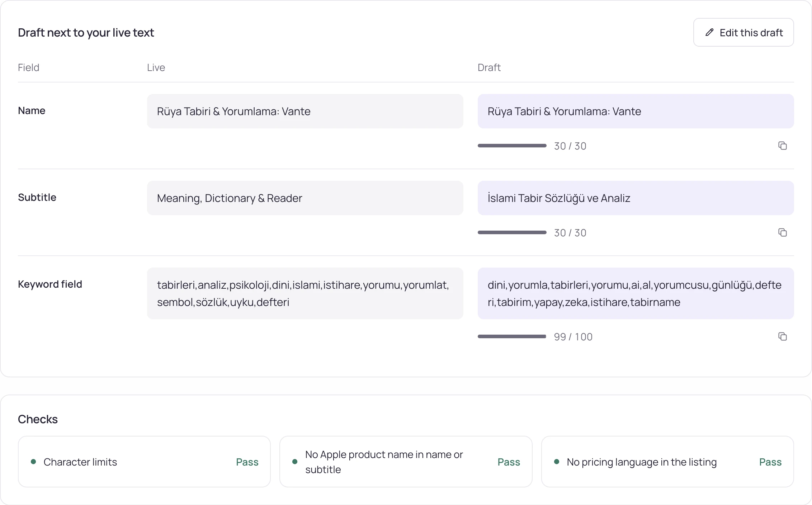Image resolution: width=812 pixels, height=505 pixels.
Task: Open the No Apple product name check
Action: point(406,462)
